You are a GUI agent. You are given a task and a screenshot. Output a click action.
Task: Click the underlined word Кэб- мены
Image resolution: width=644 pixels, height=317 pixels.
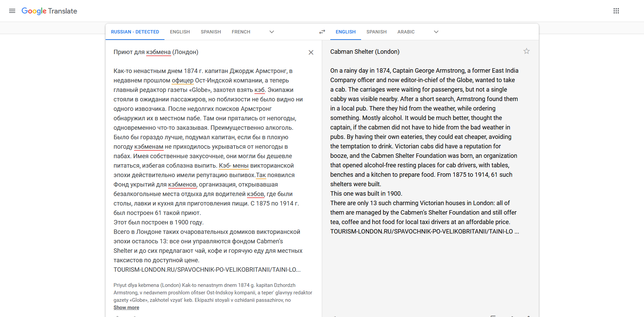(234, 166)
